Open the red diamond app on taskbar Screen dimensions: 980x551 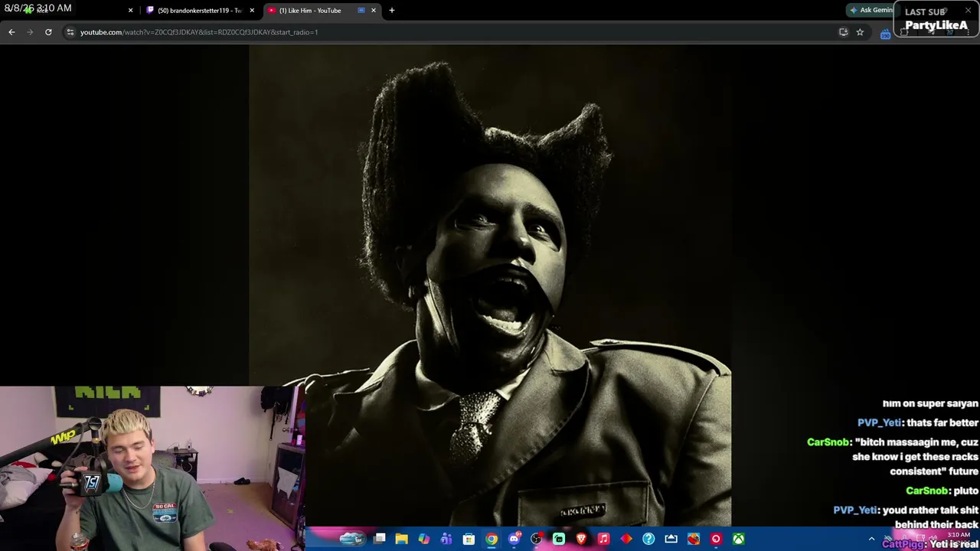(x=626, y=540)
